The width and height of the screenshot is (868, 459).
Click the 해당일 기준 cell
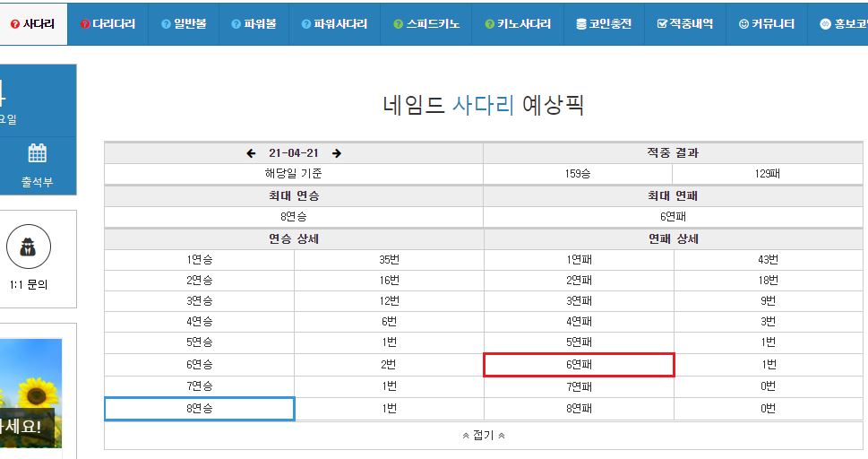(x=294, y=174)
